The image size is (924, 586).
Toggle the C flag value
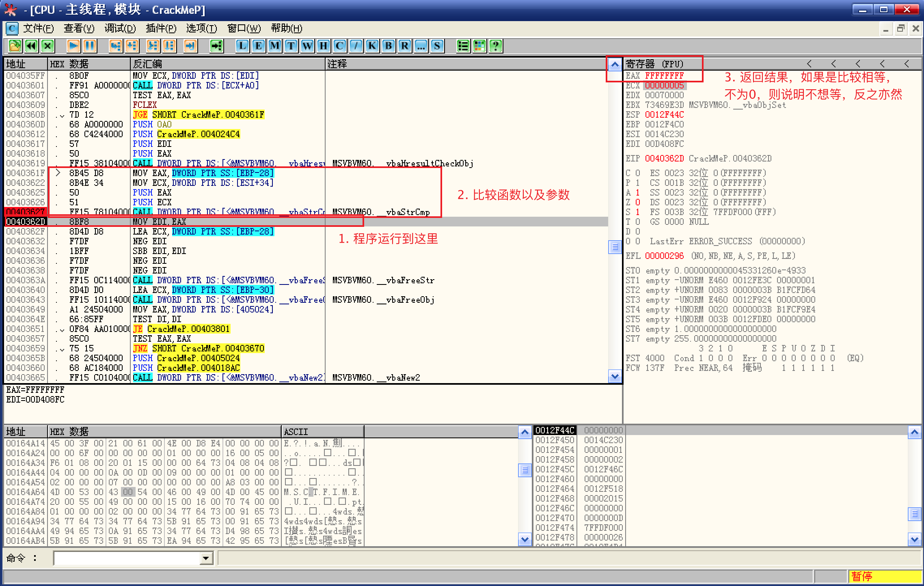637,173
